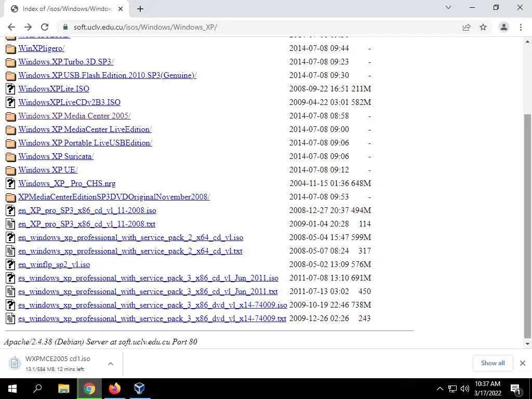The width and height of the screenshot is (532, 399).
Task: Select the Index of /isos/Windows tab
Action: [x=67, y=9]
